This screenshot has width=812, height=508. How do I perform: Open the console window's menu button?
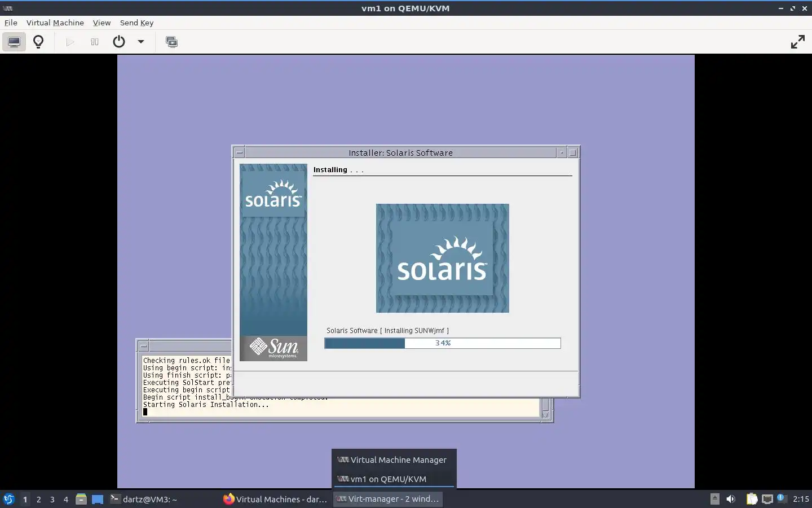coord(143,346)
